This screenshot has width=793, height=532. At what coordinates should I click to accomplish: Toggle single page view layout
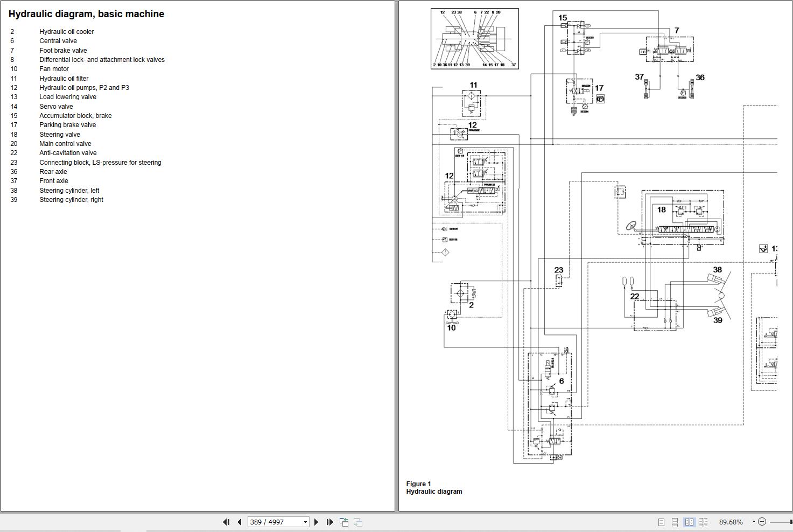[x=661, y=522]
